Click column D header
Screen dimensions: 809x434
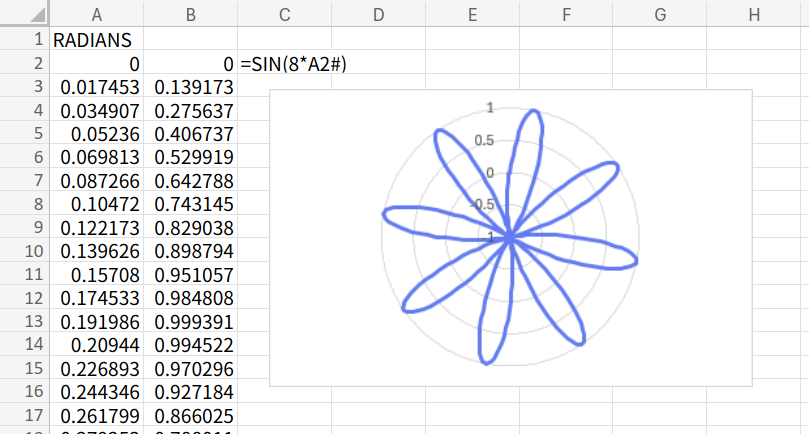tap(378, 15)
